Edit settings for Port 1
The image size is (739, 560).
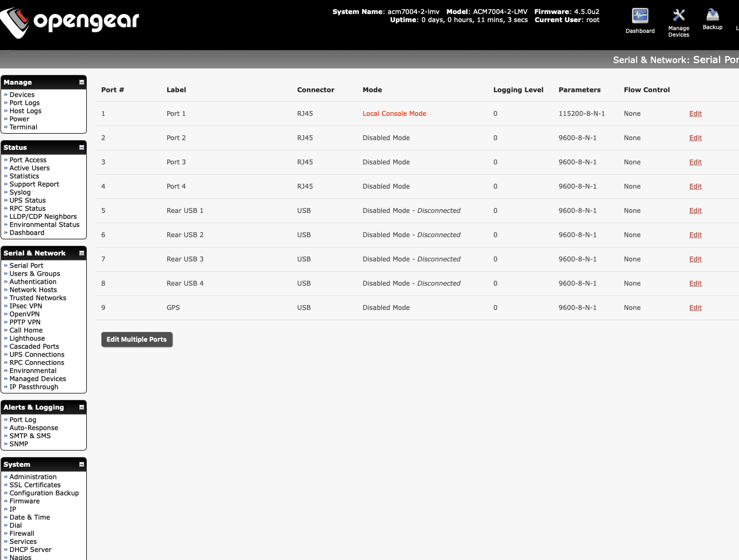695,113
